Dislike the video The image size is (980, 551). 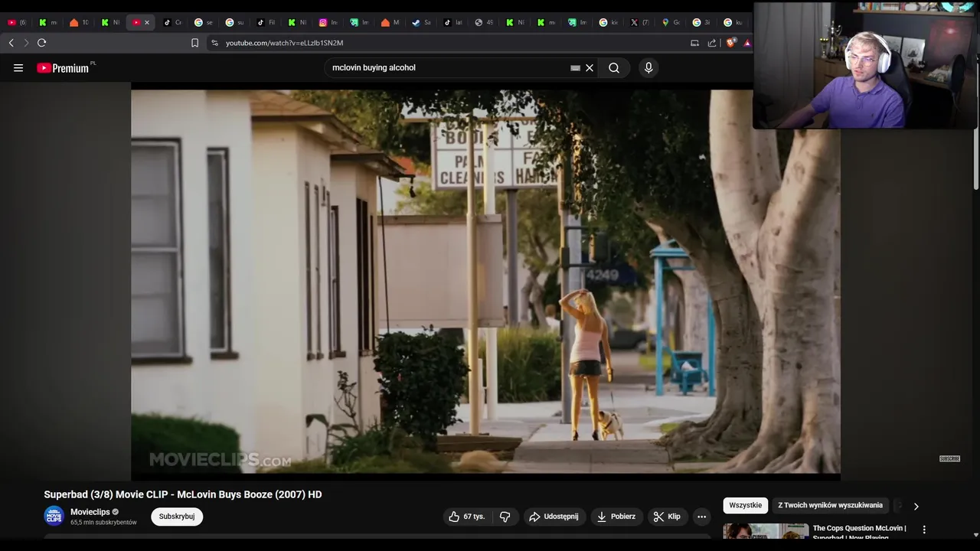505,517
